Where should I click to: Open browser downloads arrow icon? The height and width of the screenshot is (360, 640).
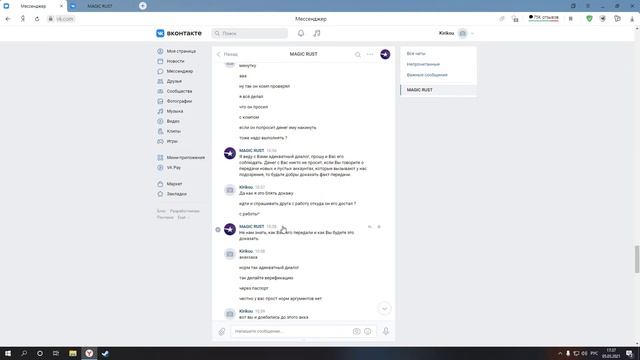pos(631,19)
